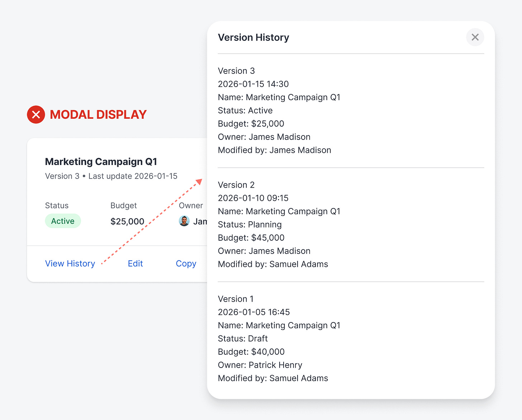Click the green Active status badge
The width and height of the screenshot is (522, 420).
[x=63, y=221]
